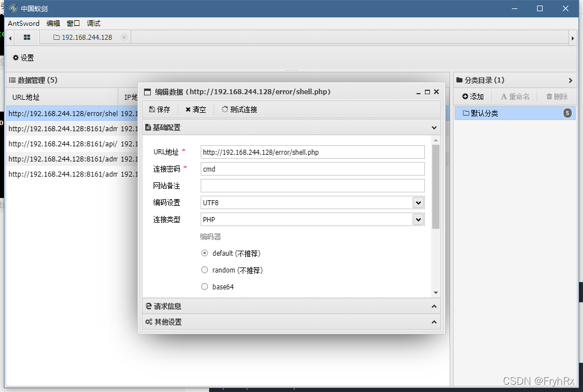Close the 中国蚁剑 window
This screenshot has width=583, height=392.
pyautogui.click(x=566, y=8)
